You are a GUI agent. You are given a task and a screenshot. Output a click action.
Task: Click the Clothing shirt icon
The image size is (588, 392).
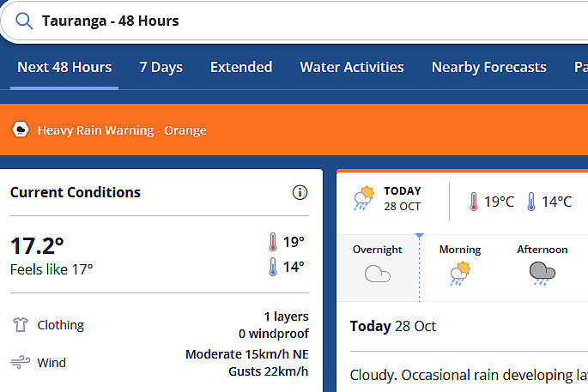coord(21,324)
